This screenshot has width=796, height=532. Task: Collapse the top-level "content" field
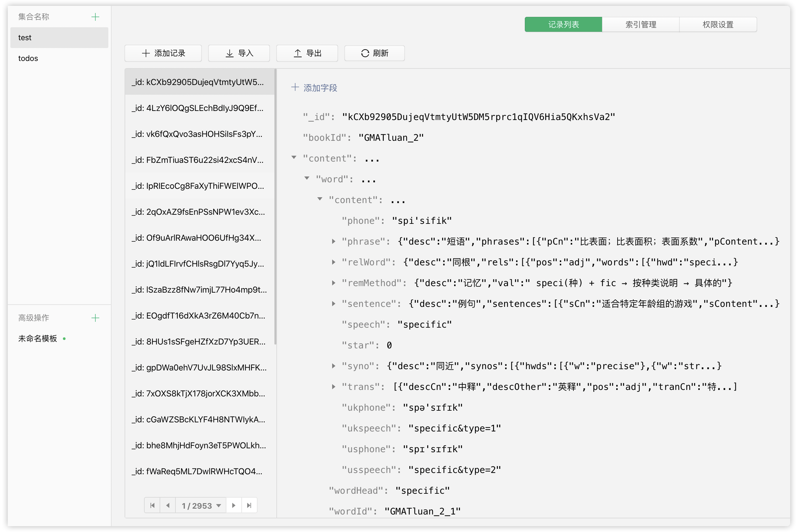coord(294,158)
